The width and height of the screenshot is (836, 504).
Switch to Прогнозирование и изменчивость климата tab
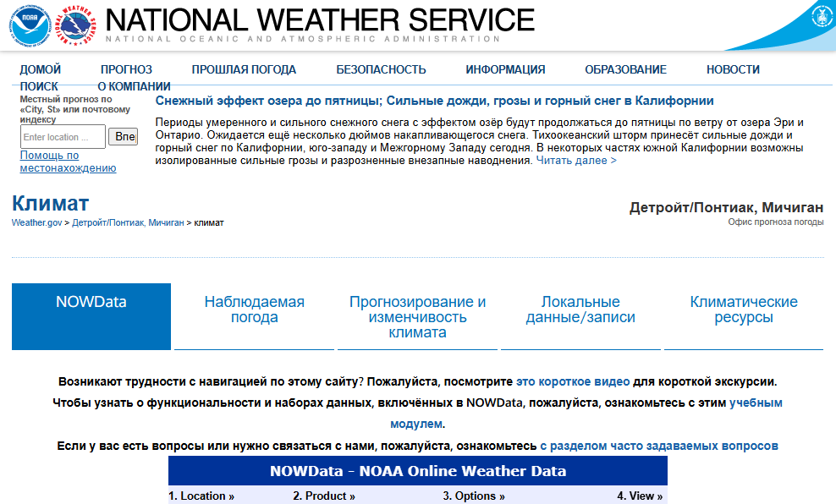417,316
